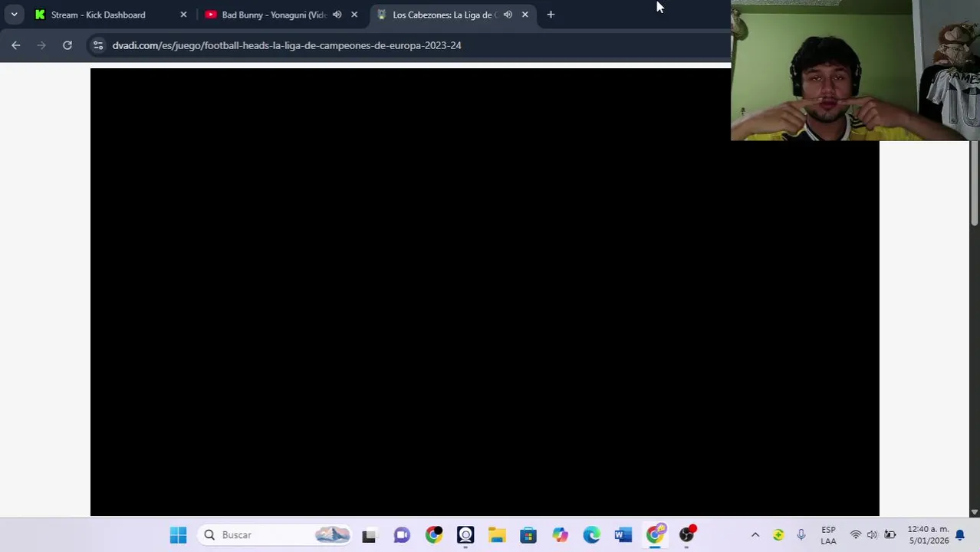980x552 pixels.
Task: Open the webcam app icon in the taskbar
Action: pos(465,534)
